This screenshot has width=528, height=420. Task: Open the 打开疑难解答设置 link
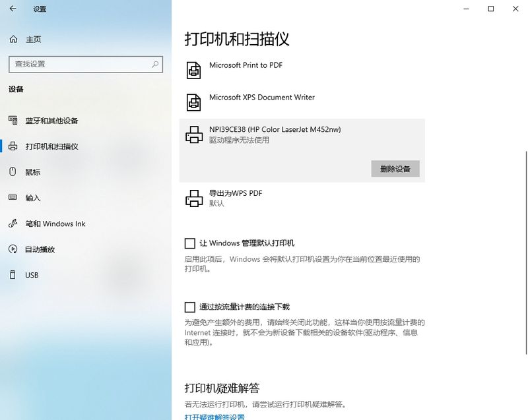214,417
